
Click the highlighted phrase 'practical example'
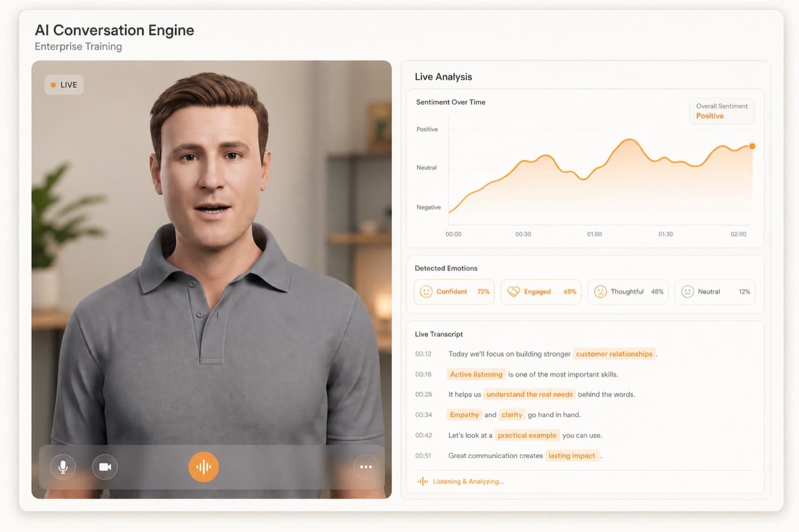coord(527,436)
